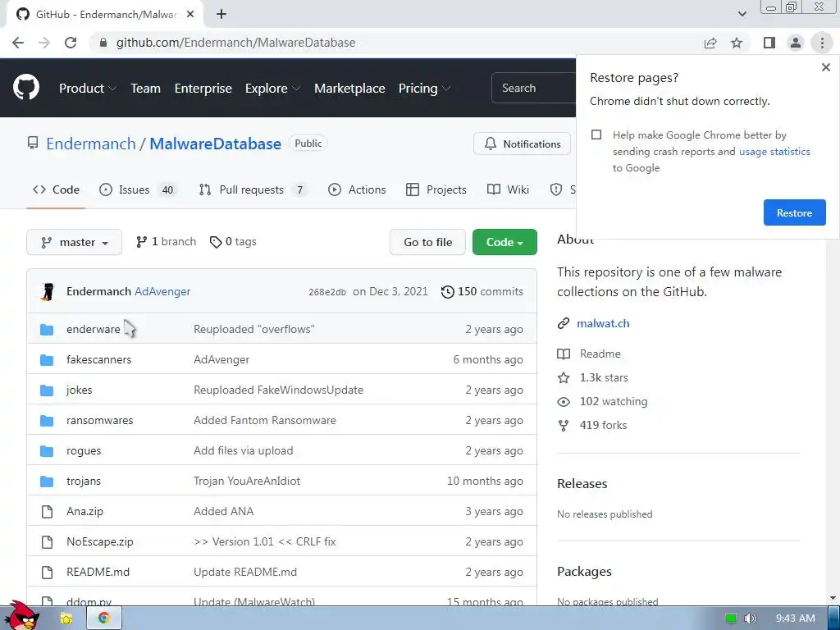
Task: Open the AdAvenger commit message
Action: 162,291
